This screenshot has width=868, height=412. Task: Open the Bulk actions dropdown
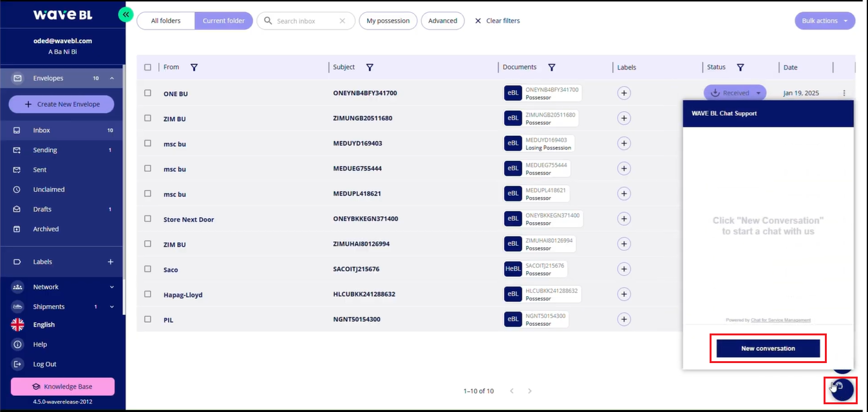point(825,21)
